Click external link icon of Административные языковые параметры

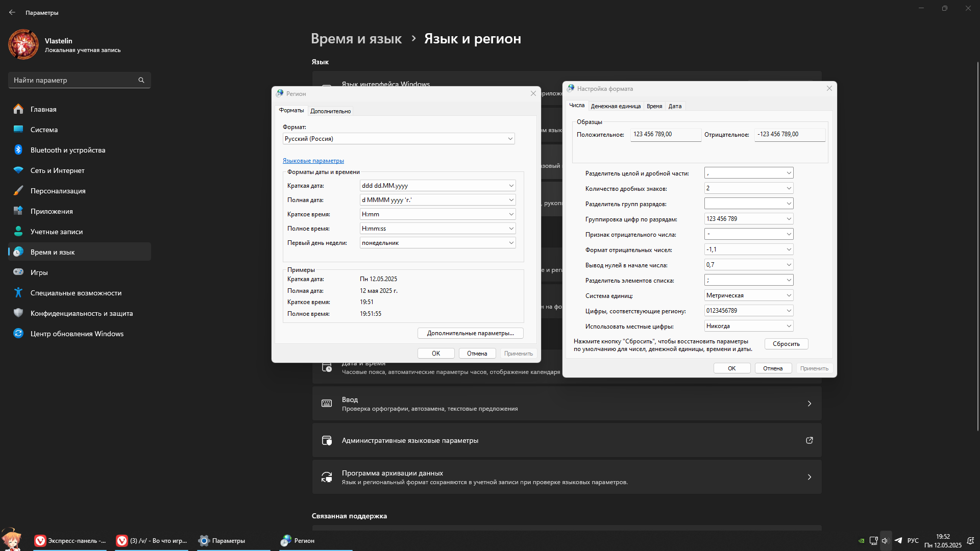[x=809, y=440]
